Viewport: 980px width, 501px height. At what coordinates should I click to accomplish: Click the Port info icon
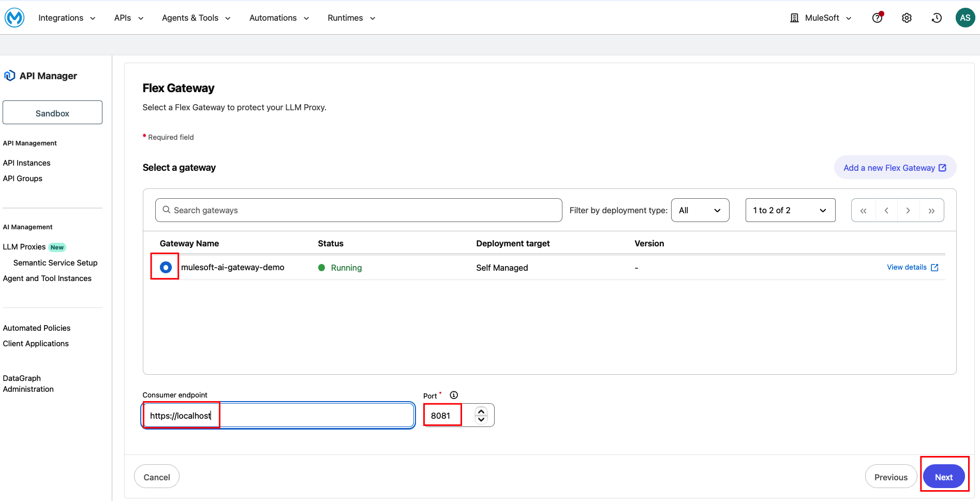click(454, 395)
